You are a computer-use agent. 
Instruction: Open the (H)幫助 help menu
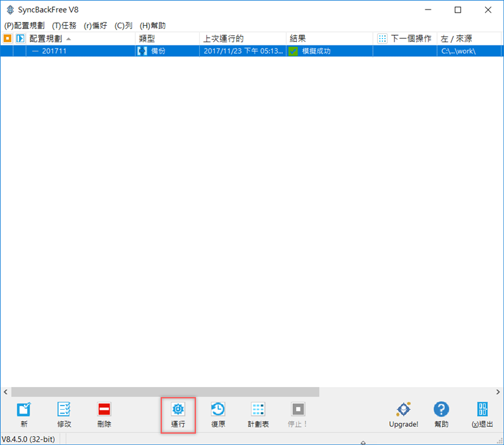152,25
